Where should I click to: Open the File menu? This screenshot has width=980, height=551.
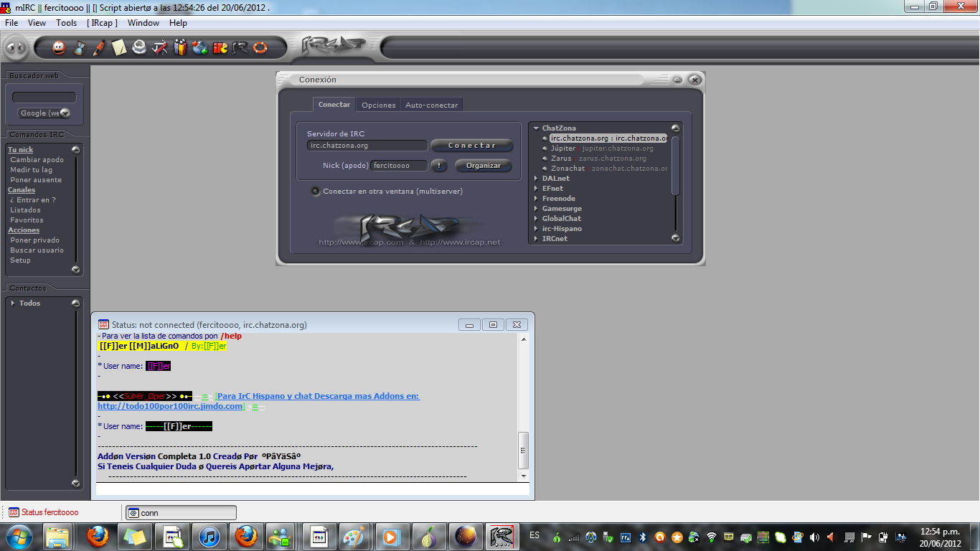click(11, 23)
